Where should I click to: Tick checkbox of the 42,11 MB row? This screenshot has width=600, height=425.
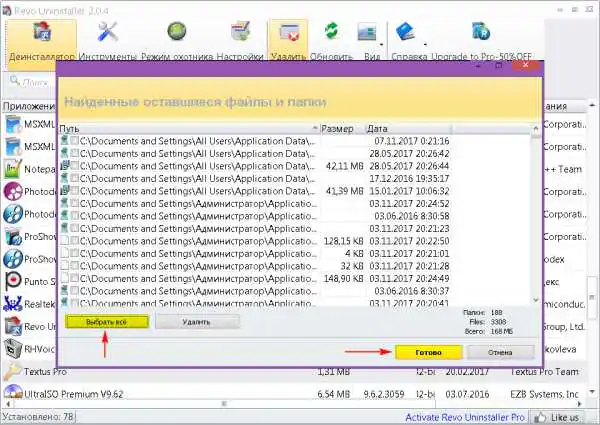click(x=75, y=166)
